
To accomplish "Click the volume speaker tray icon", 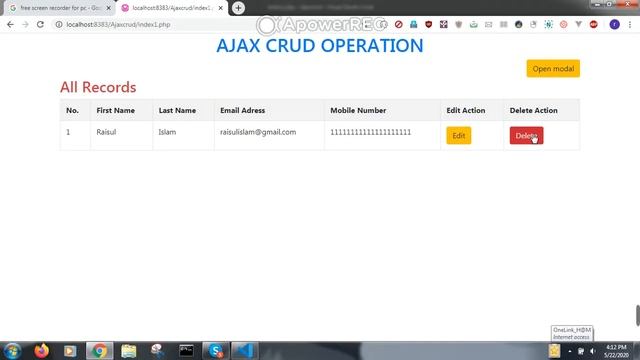I will pos(593,351).
